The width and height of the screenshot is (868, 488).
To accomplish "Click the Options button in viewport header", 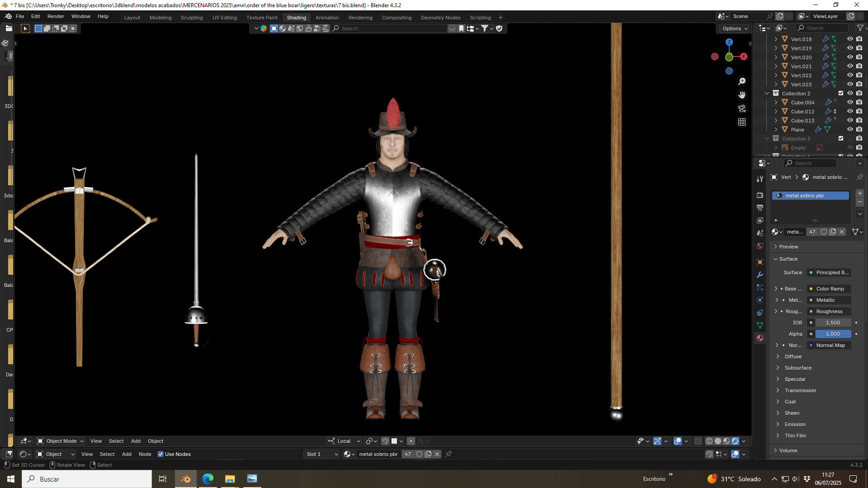I will pos(734,28).
